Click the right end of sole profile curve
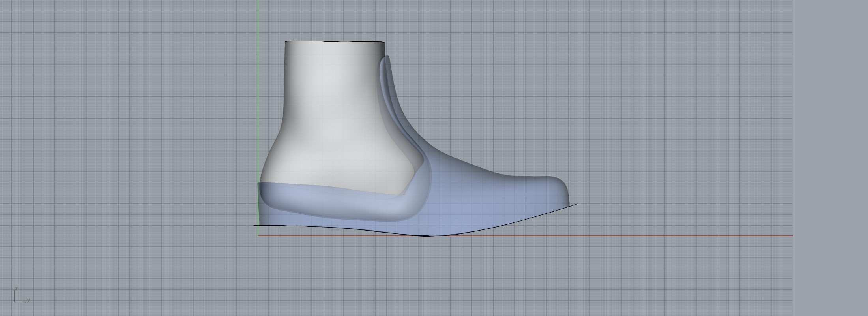868x316 pixels. (577, 204)
